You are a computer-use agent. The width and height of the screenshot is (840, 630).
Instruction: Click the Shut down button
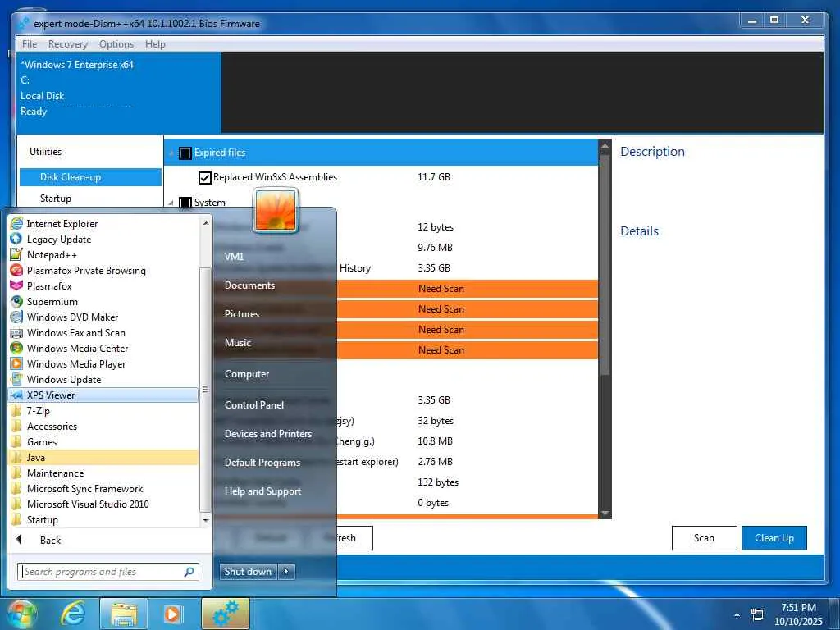pyautogui.click(x=248, y=572)
